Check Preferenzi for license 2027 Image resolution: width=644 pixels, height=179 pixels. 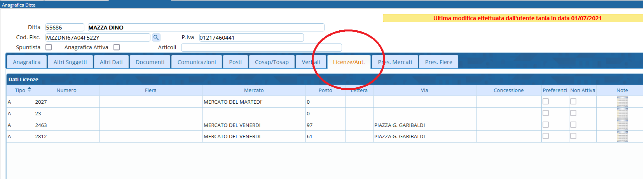click(546, 101)
